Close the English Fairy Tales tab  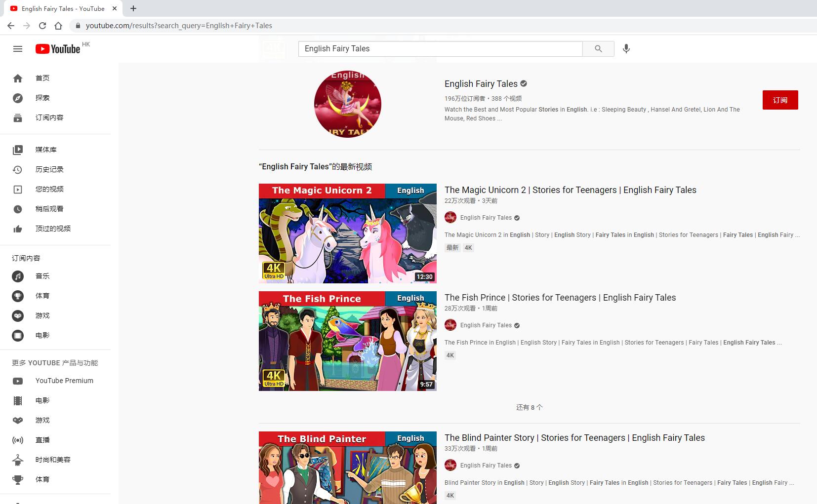115,8
